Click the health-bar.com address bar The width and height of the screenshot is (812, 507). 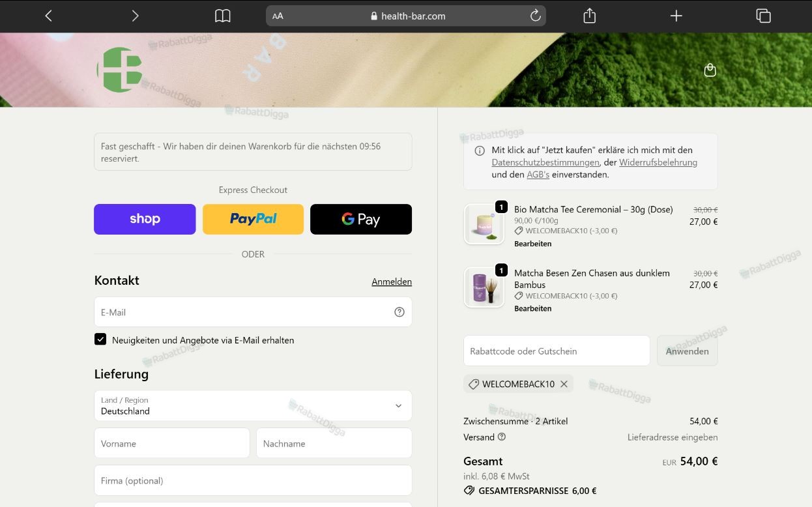point(406,16)
